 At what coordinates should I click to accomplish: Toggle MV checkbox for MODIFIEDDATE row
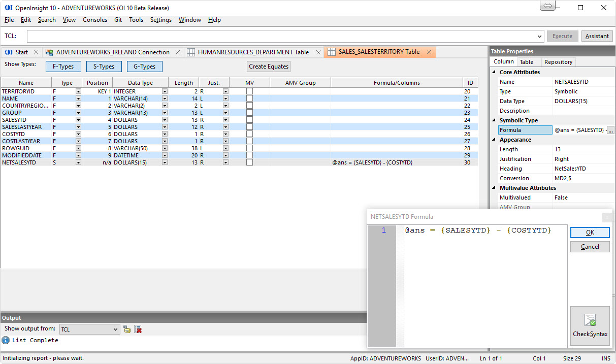coord(249,155)
